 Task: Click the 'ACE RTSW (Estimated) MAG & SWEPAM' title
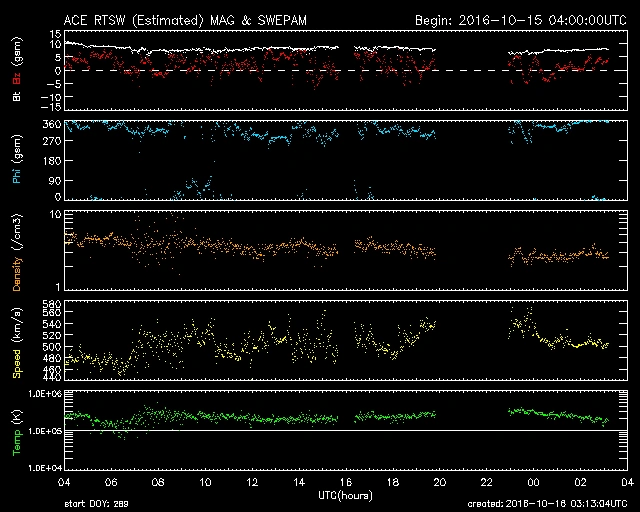click(x=185, y=20)
